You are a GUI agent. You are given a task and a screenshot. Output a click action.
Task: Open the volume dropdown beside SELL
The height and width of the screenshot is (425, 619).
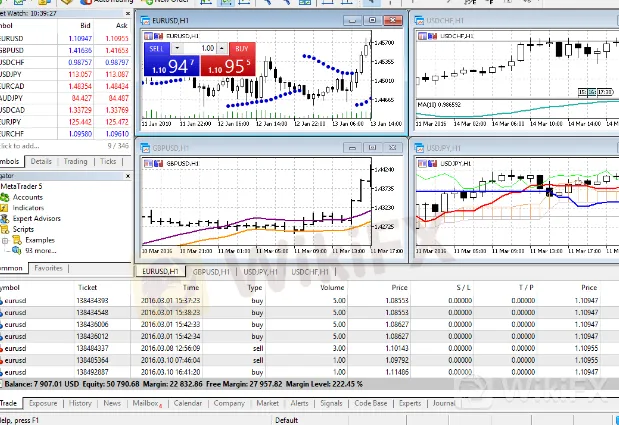click(x=178, y=48)
